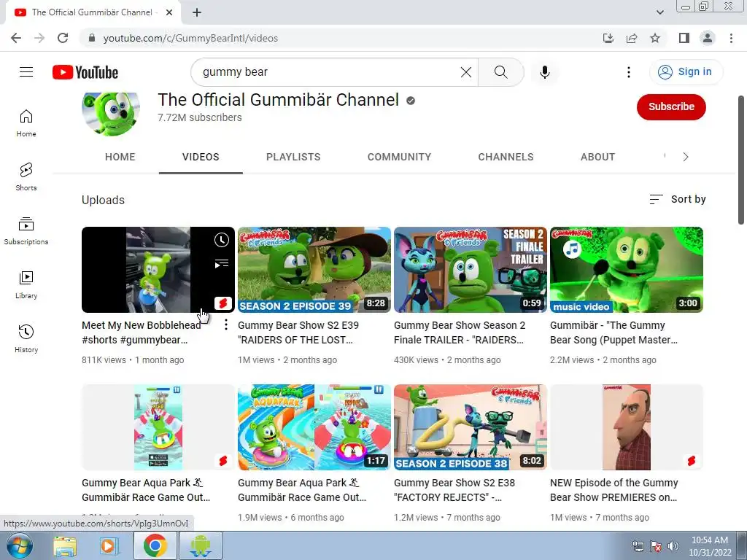This screenshot has height=560, width=747.
Task: Click the Season 2 Finale Trailer thumbnail
Action: tap(471, 270)
